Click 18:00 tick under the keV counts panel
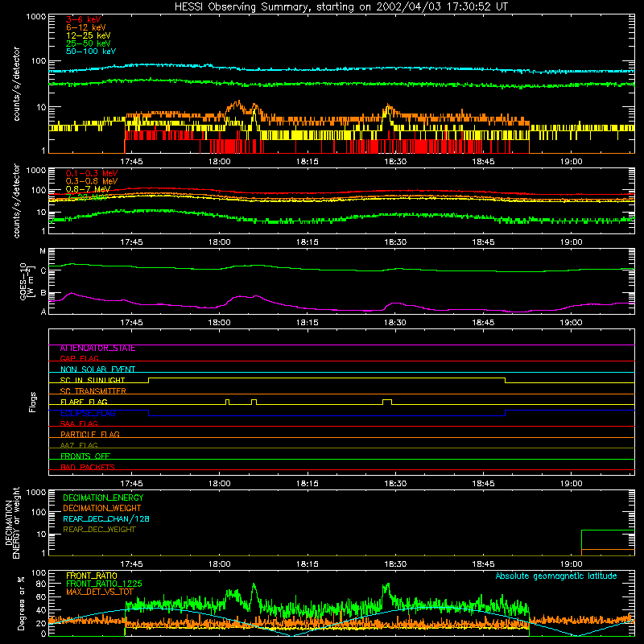The width and height of the screenshot is (644, 644). tap(219, 162)
